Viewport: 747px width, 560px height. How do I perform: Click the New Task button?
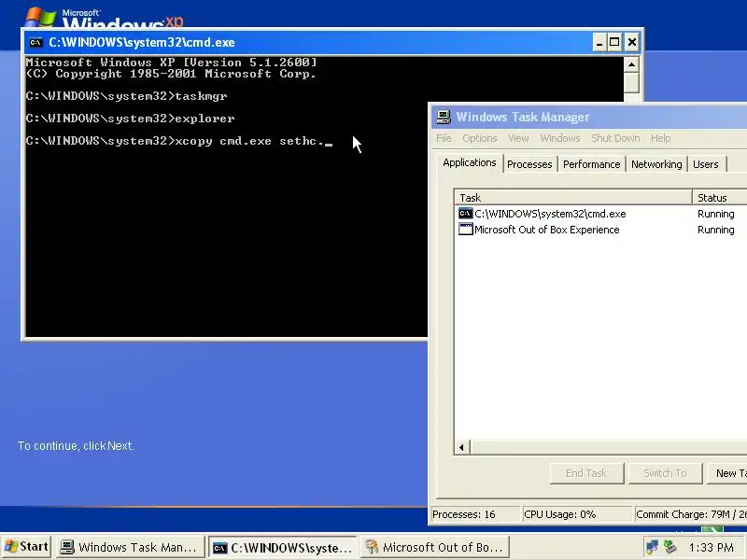(x=726, y=473)
